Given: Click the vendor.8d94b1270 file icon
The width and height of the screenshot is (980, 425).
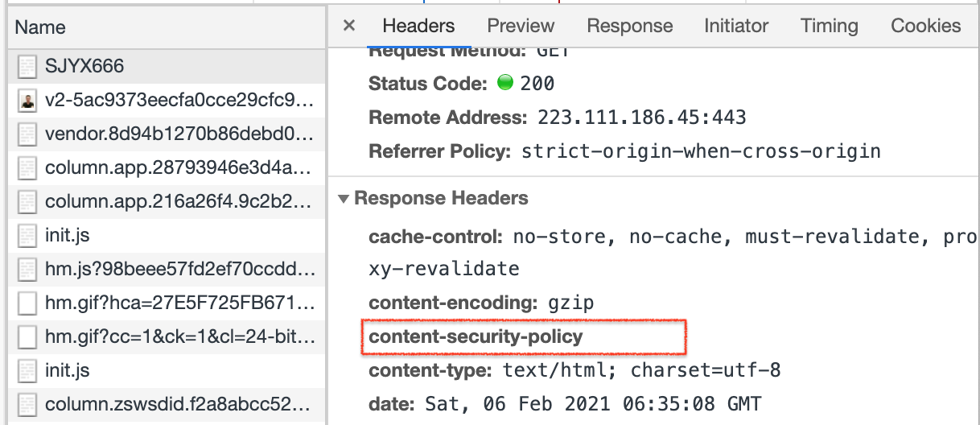Looking at the screenshot, I should click(28, 134).
